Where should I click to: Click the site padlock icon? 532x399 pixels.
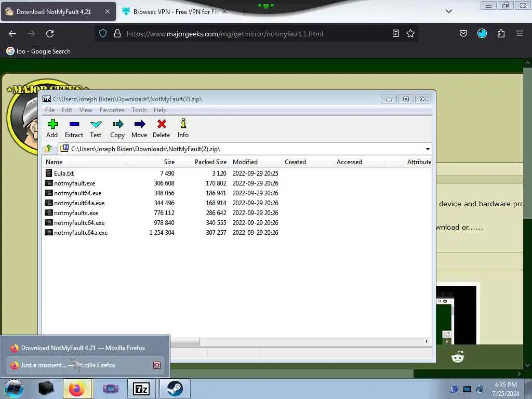point(117,33)
